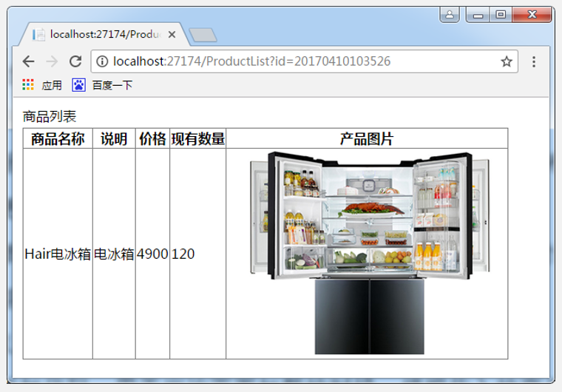This screenshot has height=392, width=562.
Task: Click the 电冰箱 description cell
Action: click(114, 254)
